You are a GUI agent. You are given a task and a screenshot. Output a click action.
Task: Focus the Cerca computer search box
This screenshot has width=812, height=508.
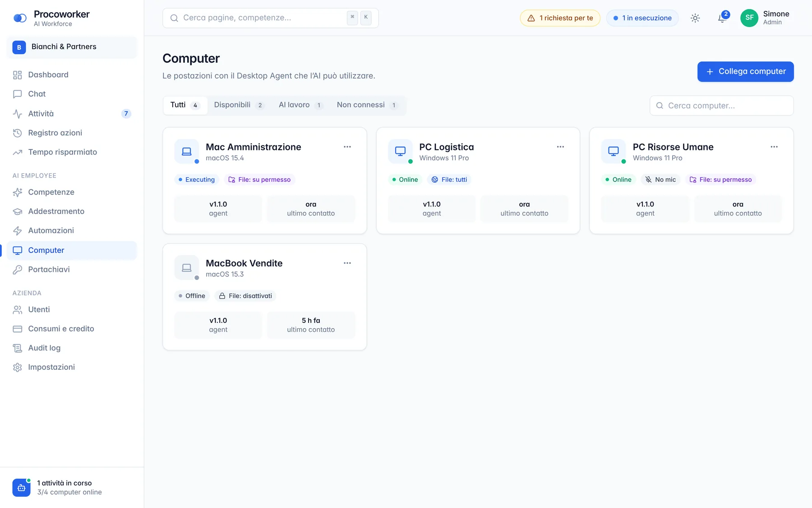(x=722, y=106)
